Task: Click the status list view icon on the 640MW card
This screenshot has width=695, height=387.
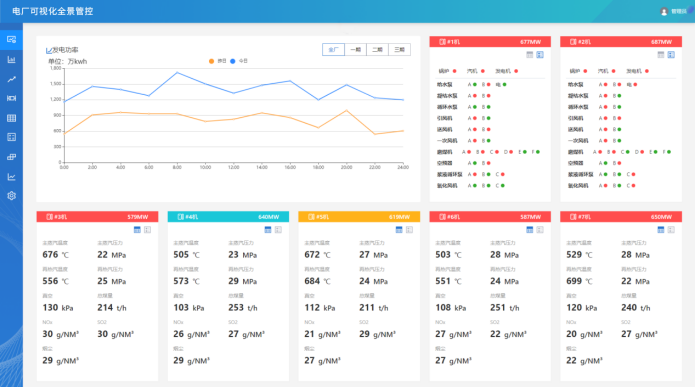Action: (x=278, y=230)
